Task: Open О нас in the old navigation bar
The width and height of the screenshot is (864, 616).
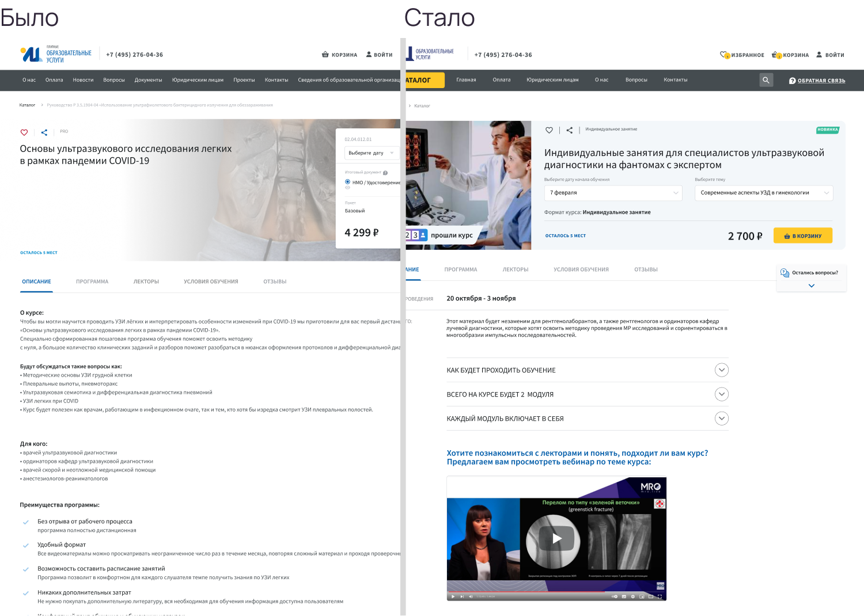Action: [x=29, y=80]
